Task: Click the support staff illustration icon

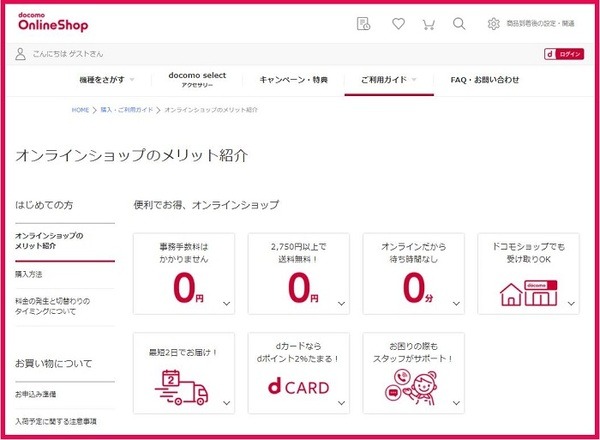Action: 411,387
